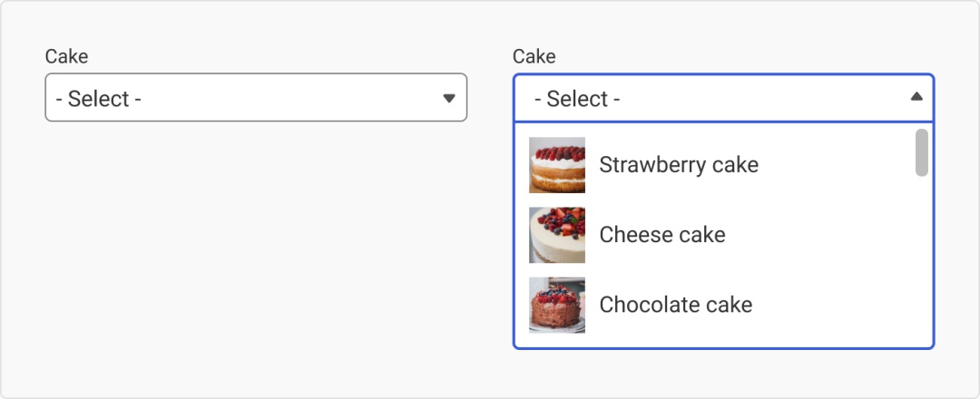The image size is (980, 399).
Task: Click the 'Cake' label above the closed dropdown
Action: coord(66,56)
